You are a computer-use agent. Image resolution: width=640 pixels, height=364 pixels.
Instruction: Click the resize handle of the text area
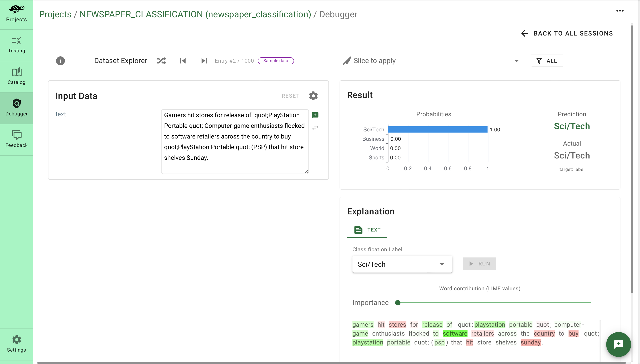306,172
